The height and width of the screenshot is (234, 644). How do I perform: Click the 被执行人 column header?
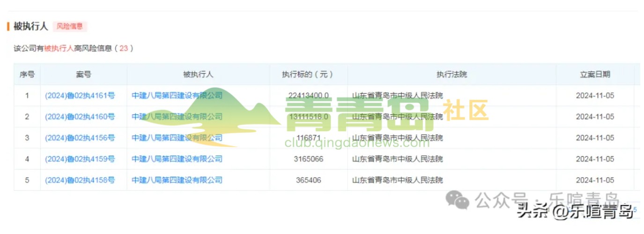tap(198, 75)
